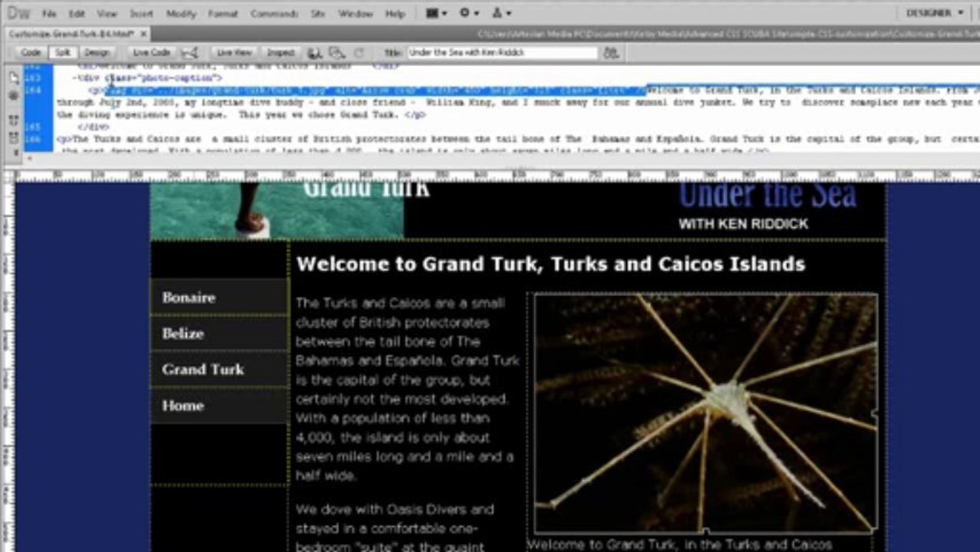Click the header beach photo in Design view
Image resolution: width=980 pixels, height=552 pixels.
[277, 210]
